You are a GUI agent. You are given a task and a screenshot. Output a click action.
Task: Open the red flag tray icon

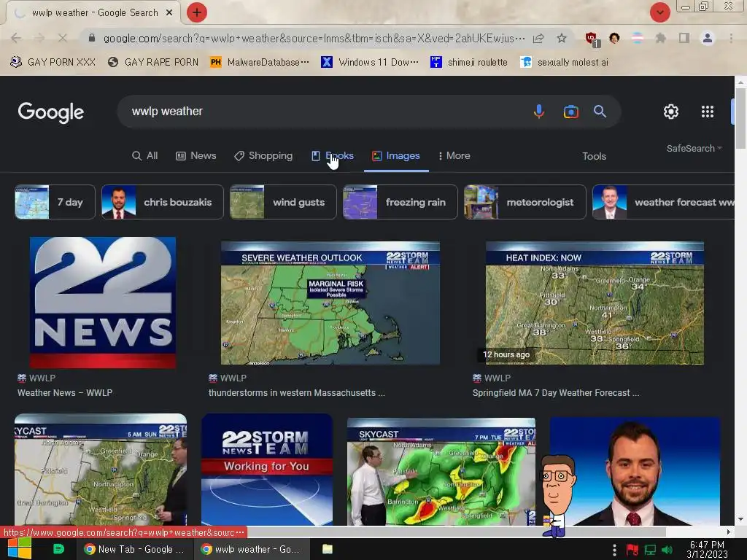click(632, 550)
